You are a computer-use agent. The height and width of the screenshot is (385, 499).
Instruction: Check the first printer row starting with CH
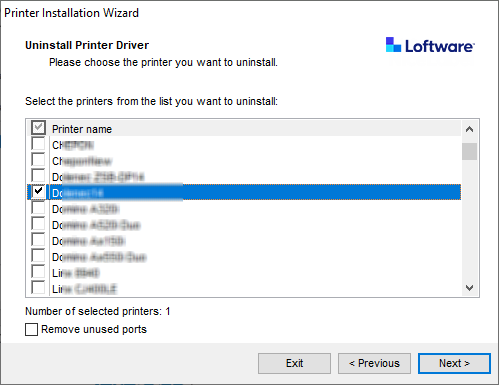pos(38,144)
